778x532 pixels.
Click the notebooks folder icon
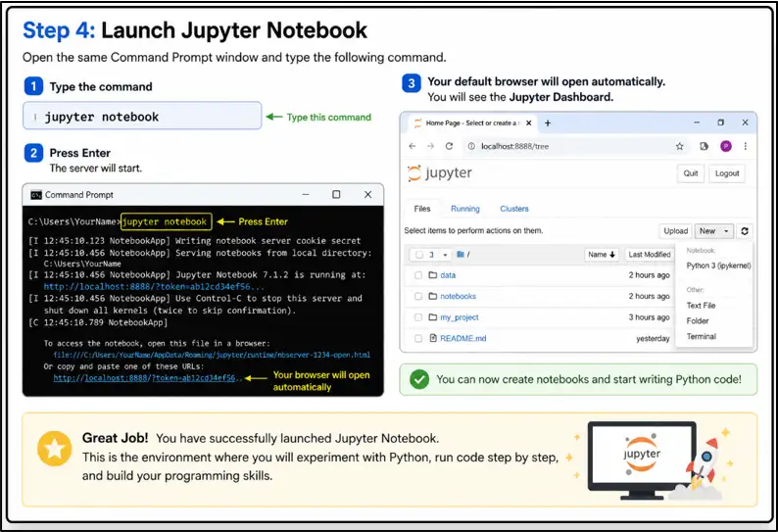tap(433, 296)
